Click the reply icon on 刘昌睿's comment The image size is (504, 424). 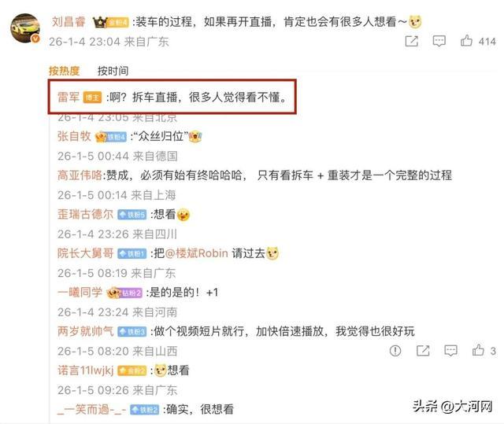coord(439,41)
